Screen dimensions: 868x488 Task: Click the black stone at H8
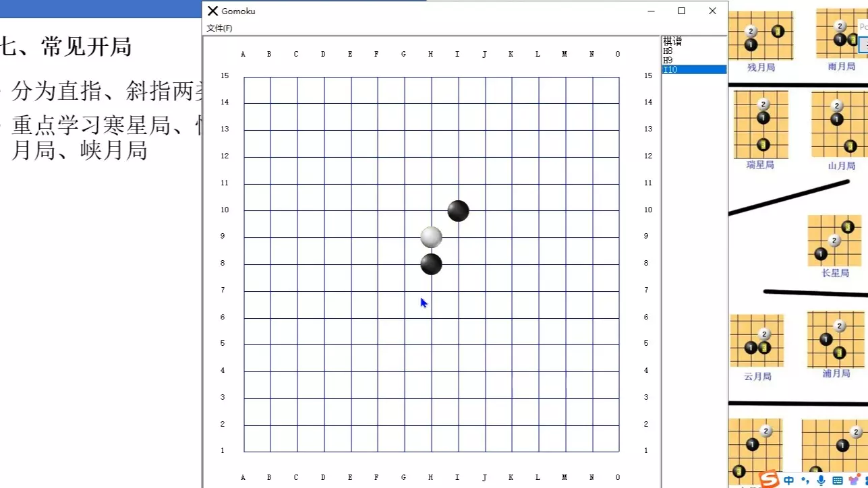[x=432, y=264]
